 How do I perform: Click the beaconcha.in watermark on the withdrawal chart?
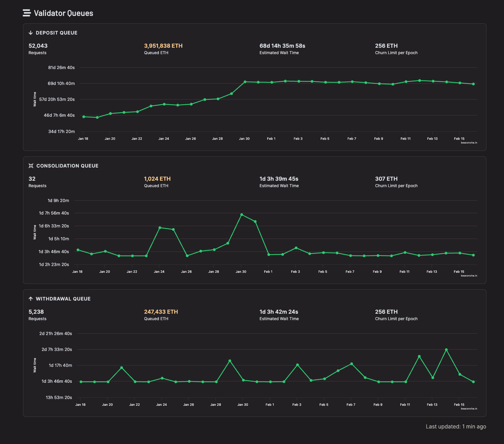[469, 408]
